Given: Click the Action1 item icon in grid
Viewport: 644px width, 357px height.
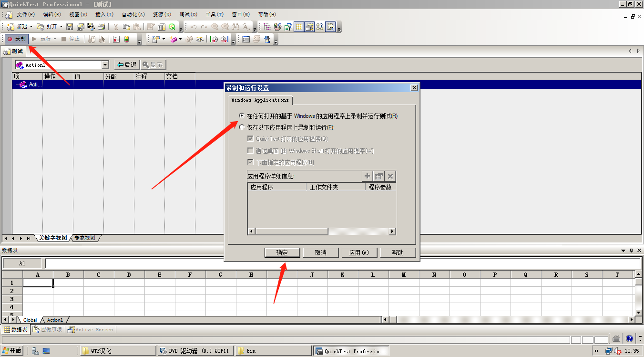Looking at the screenshot, I should point(23,84).
